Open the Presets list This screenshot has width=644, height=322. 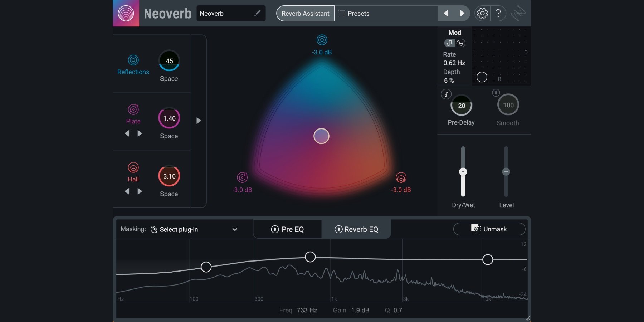(x=386, y=14)
